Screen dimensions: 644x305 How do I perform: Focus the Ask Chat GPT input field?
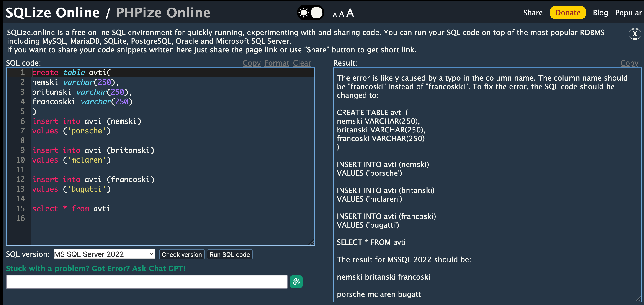(147, 282)
